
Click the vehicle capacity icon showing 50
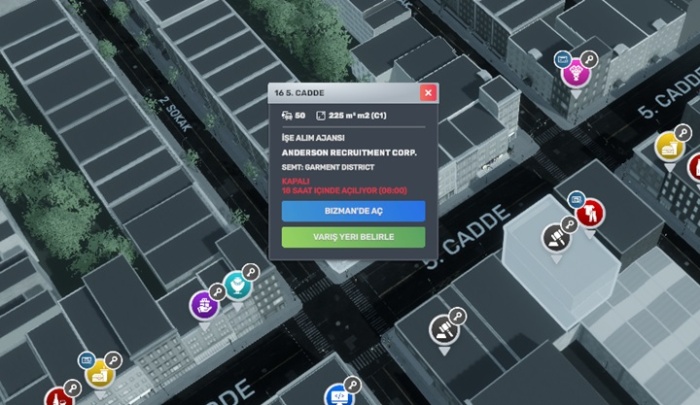pos(288,117)
